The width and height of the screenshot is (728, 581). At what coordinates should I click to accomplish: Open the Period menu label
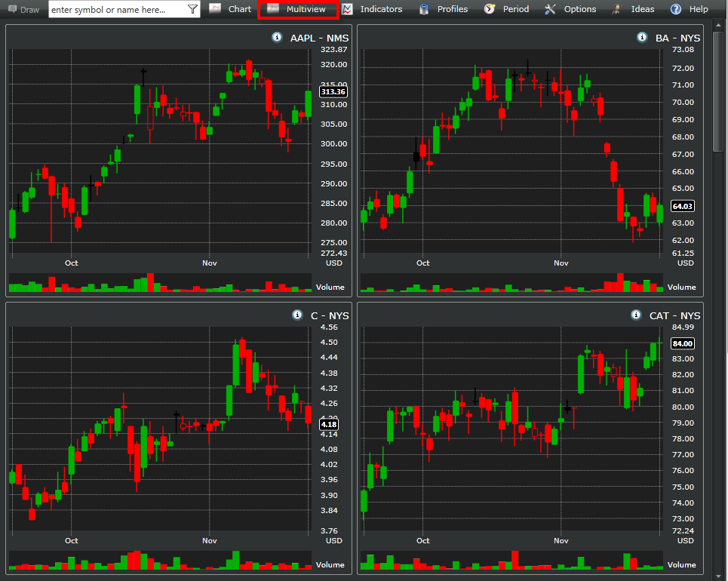516,9
